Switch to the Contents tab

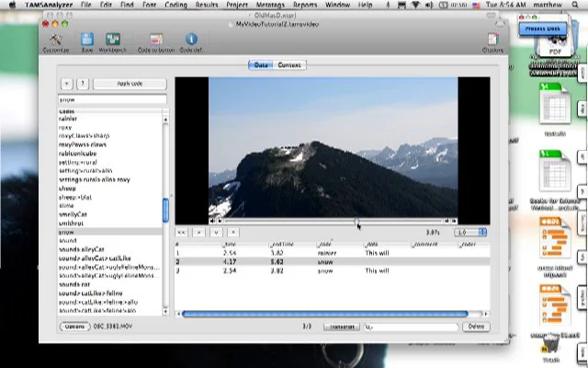(x=289, y=65)
